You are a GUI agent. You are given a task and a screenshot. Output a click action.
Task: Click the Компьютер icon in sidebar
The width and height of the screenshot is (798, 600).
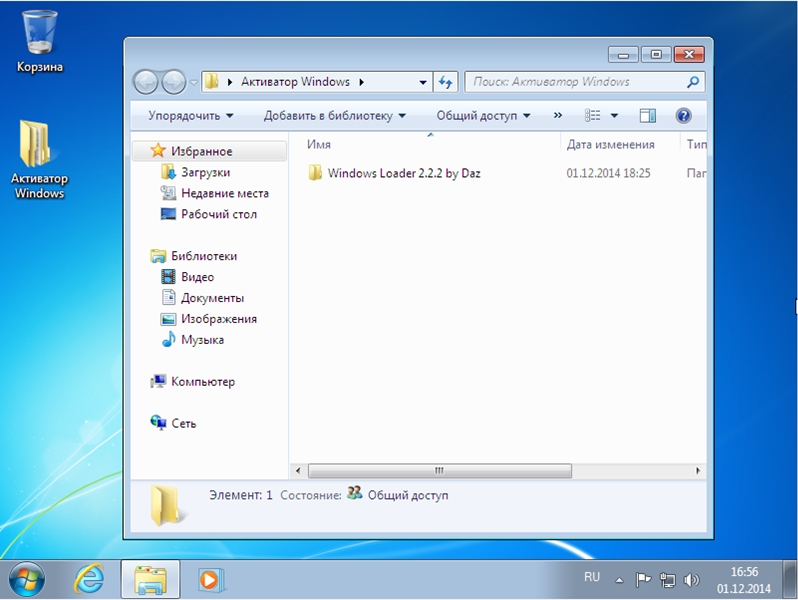coord(158,381)
